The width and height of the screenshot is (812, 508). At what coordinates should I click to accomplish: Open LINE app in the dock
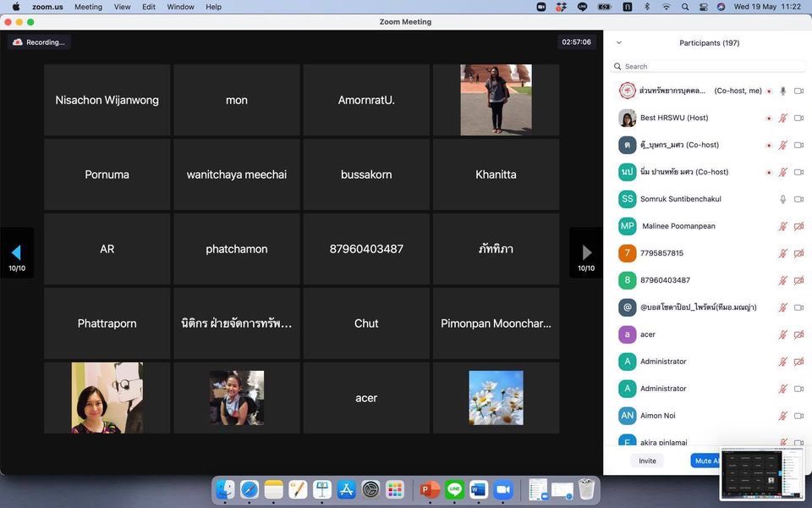tap(454, 489)
